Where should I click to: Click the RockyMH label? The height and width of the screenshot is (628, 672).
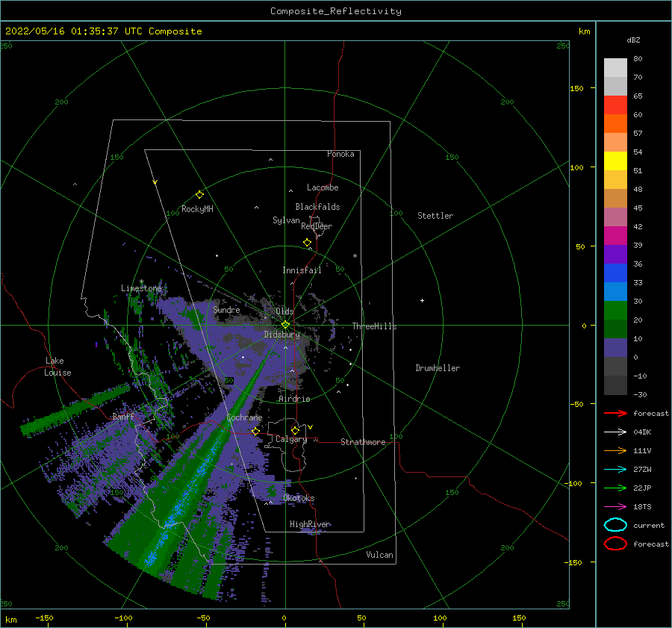[197, 209]
